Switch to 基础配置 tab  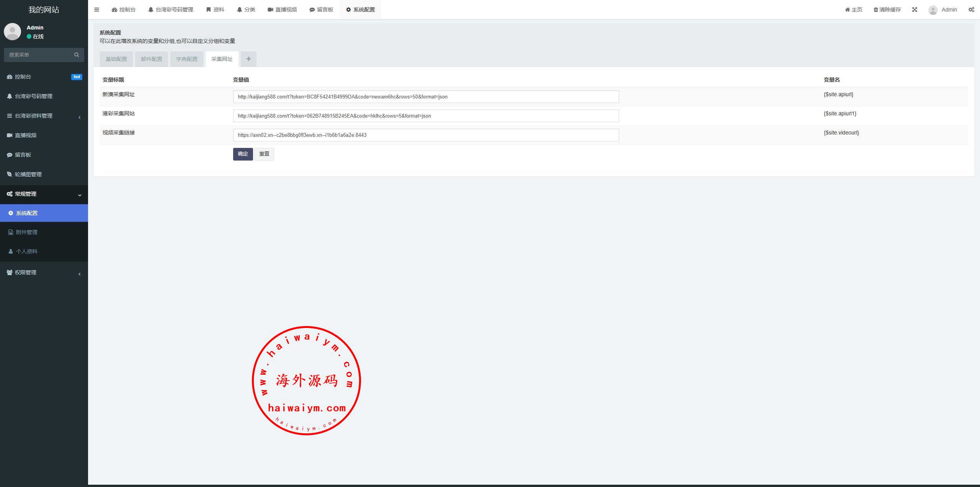[x=116, y=59]
